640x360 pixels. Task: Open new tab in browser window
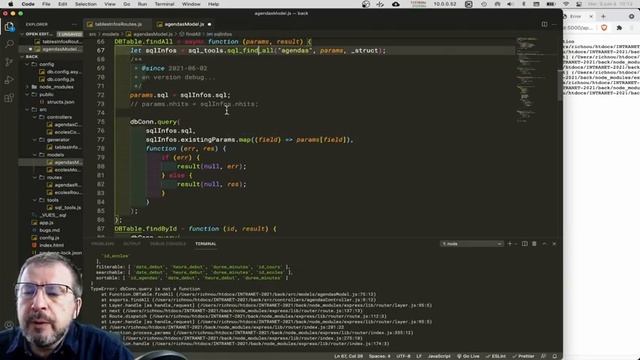click(603, 16)
